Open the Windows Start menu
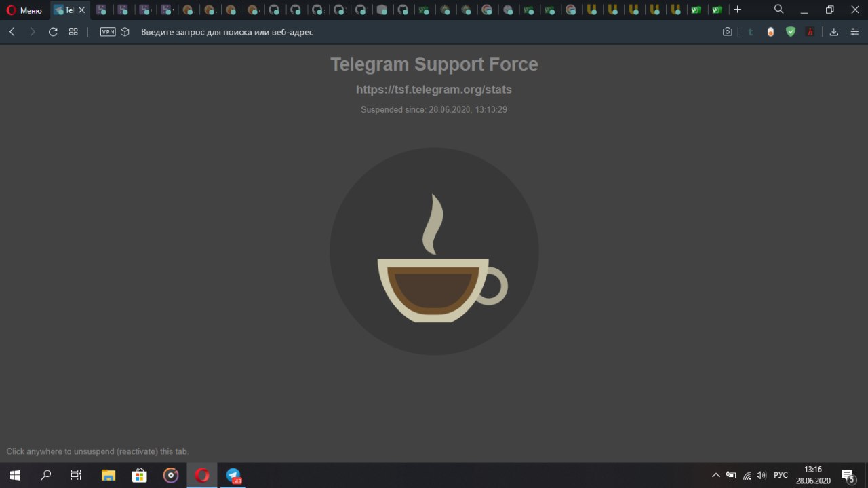868x488 pixels. [x=15, y=475]
